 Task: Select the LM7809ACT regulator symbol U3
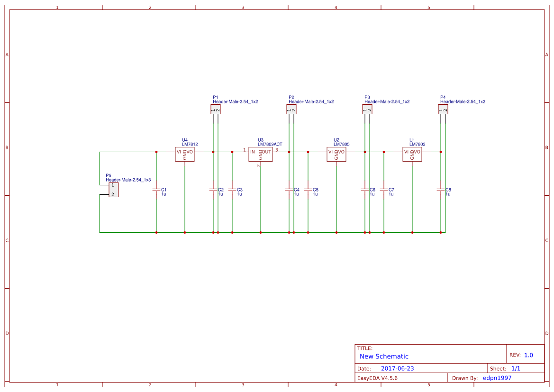(x=261, y=154)
